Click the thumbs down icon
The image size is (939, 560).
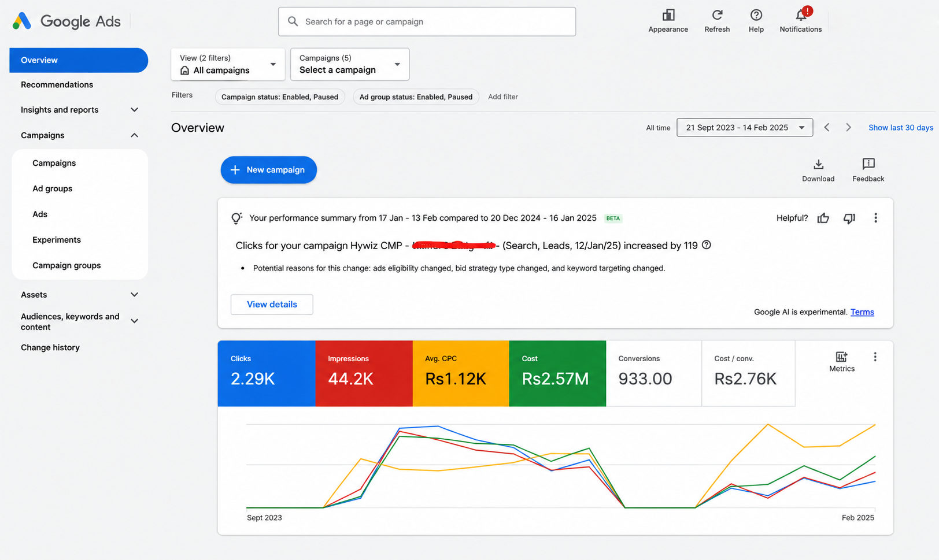849,218
